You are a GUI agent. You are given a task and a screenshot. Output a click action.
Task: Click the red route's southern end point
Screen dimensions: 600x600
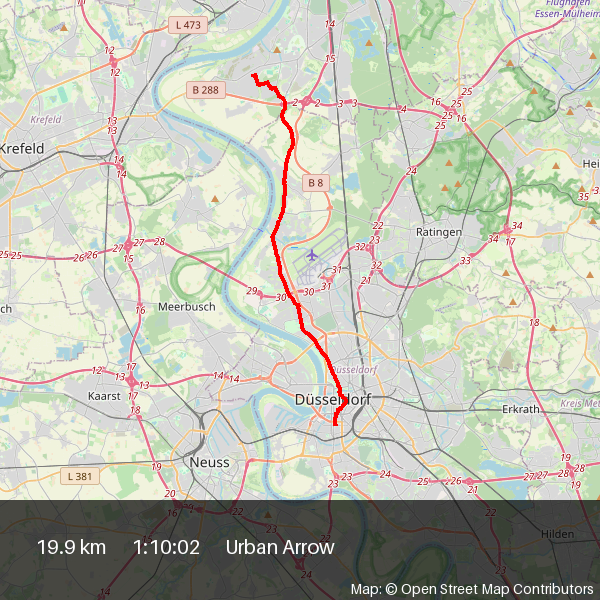point(335,424)
